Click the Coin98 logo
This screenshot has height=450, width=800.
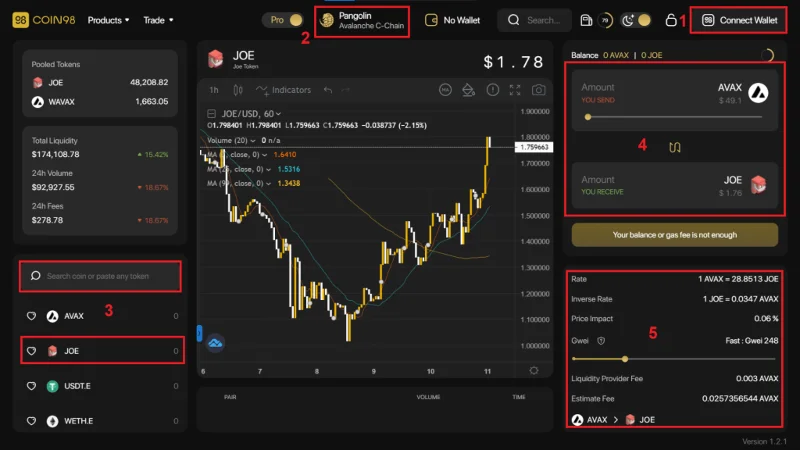43,20
